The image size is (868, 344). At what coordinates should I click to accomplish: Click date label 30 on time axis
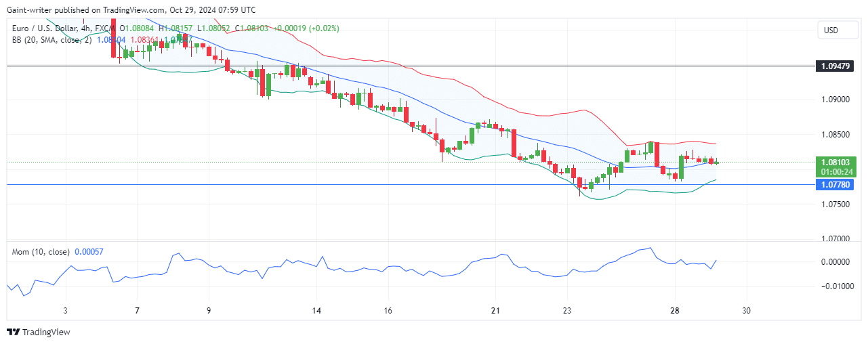746,311
